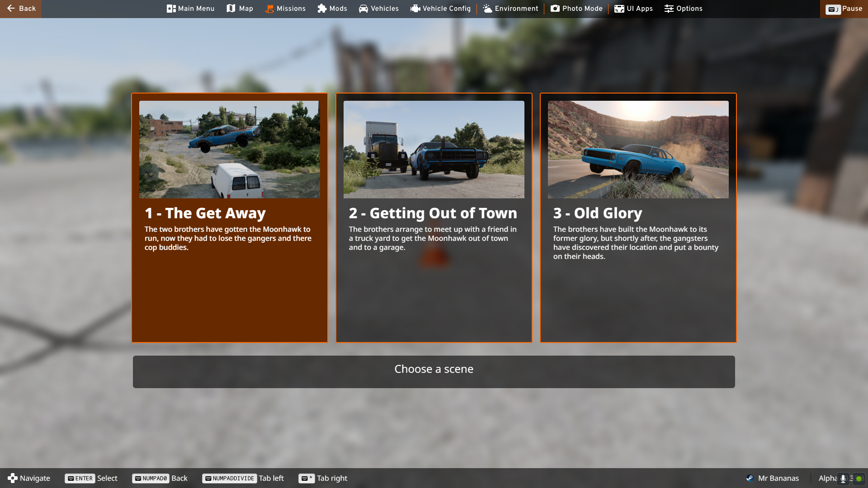Open the Environment weather icon
868x488 pixels.
pos(487,9)
